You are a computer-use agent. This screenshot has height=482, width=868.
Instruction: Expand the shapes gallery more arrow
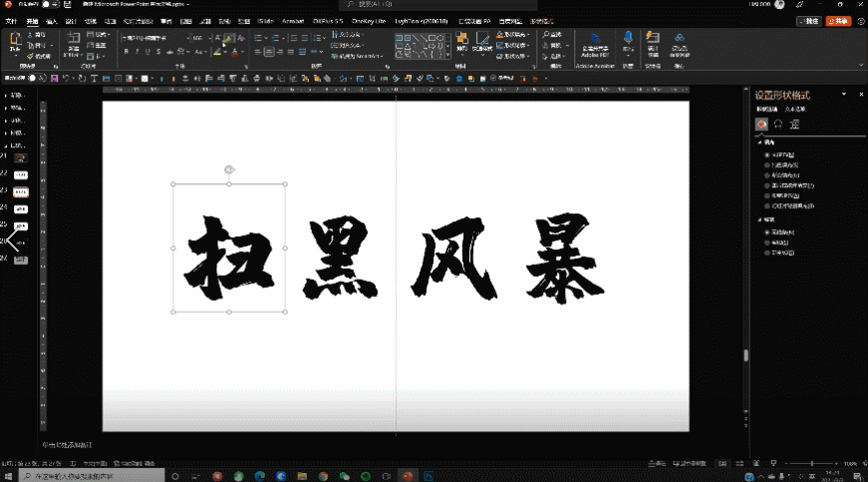pyautogui.click(x=447, y=56)
